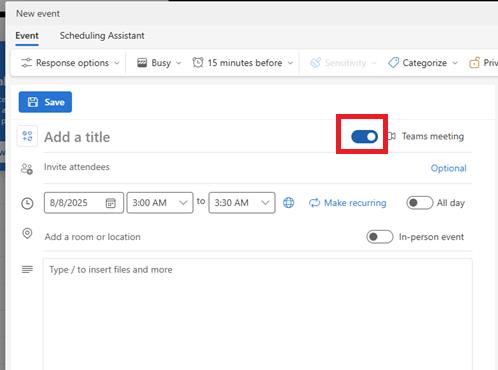Click the Sensitivity icon
498x370 pixels.
click(315, 63)
